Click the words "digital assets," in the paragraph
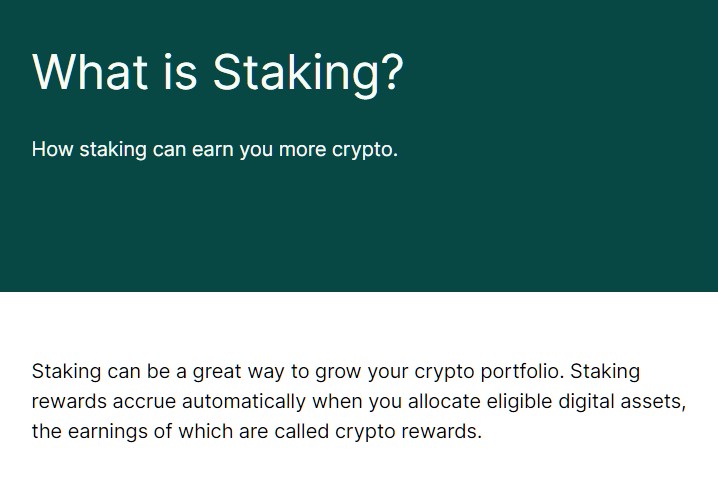Screen dimensions: 718x480 tap(622, 402)
